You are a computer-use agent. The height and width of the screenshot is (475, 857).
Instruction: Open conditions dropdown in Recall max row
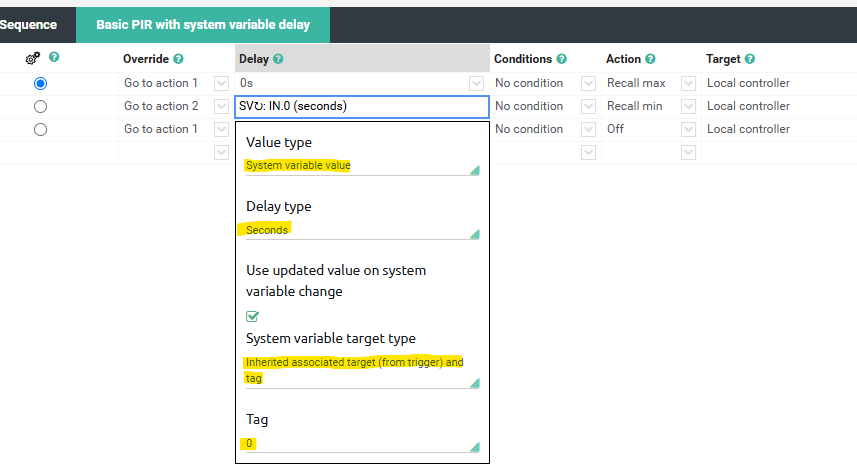pyautogui.click(x=589, y=84)
